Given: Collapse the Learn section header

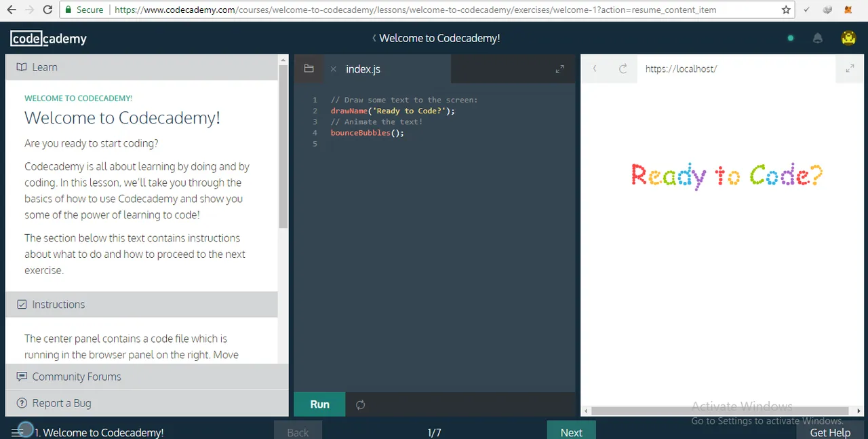Looking at the screenshot, I should 142,67.
